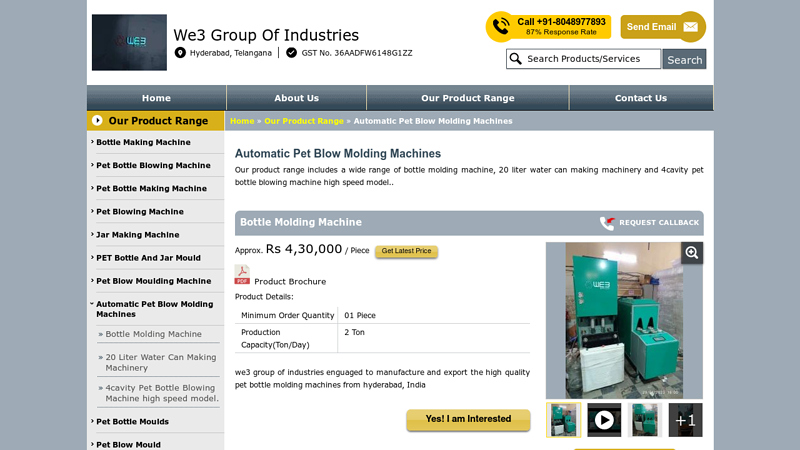Zoom product image with magnifier icon
The image size is (800, 450).
(692, 253)
